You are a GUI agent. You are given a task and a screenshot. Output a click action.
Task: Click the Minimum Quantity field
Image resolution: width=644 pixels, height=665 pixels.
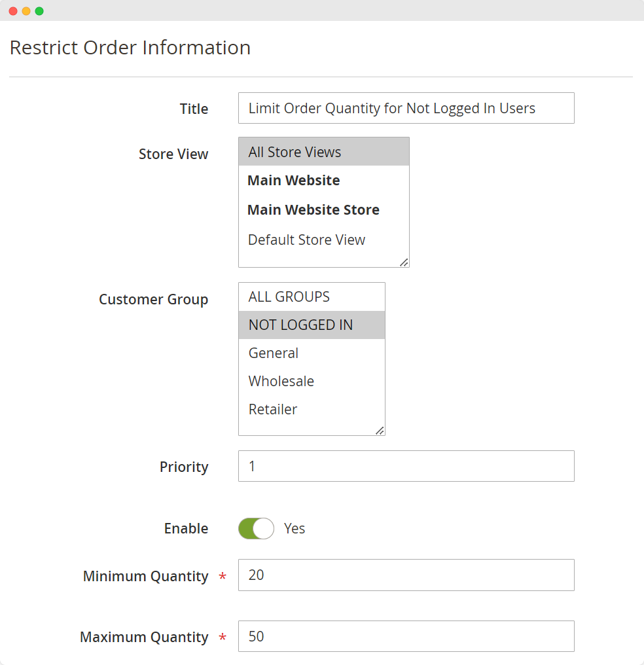pyautogui.click(x=406, y=575)
